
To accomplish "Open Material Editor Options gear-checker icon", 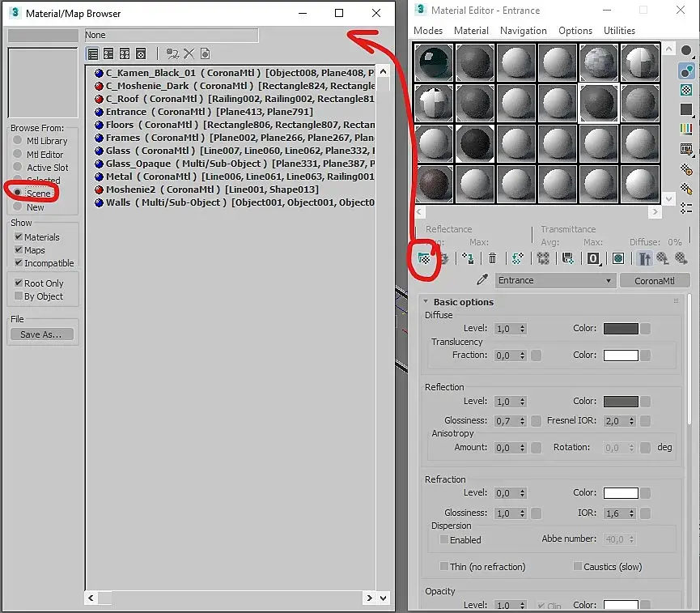I will tap(686, 169).
